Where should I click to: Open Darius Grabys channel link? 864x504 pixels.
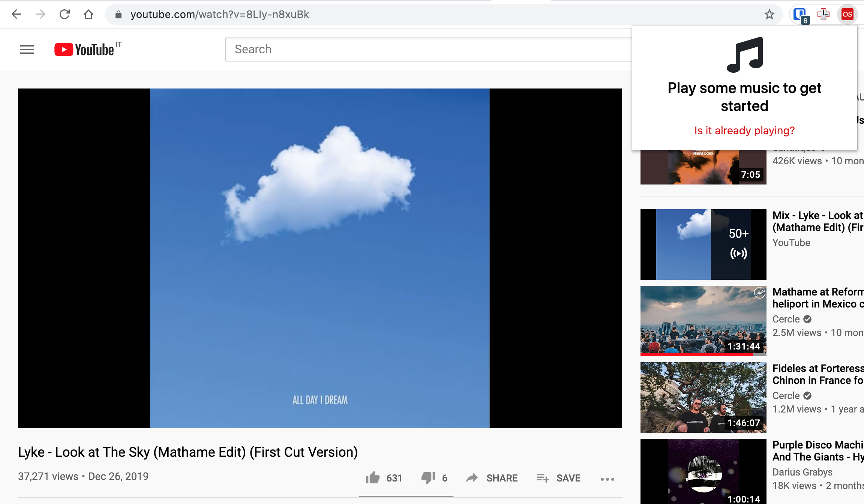click(802, 472)
